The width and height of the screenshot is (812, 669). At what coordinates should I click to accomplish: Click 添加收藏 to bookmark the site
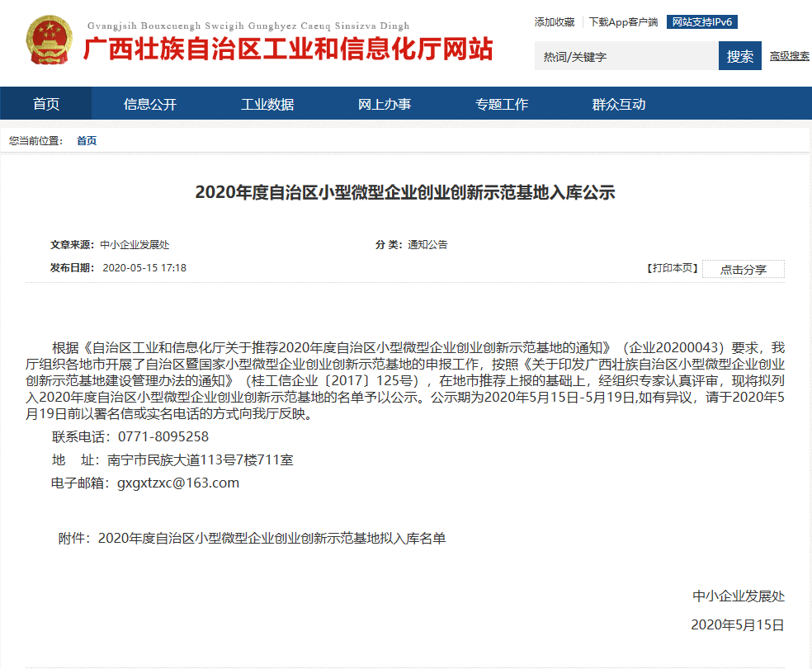[x=555, y=22]
